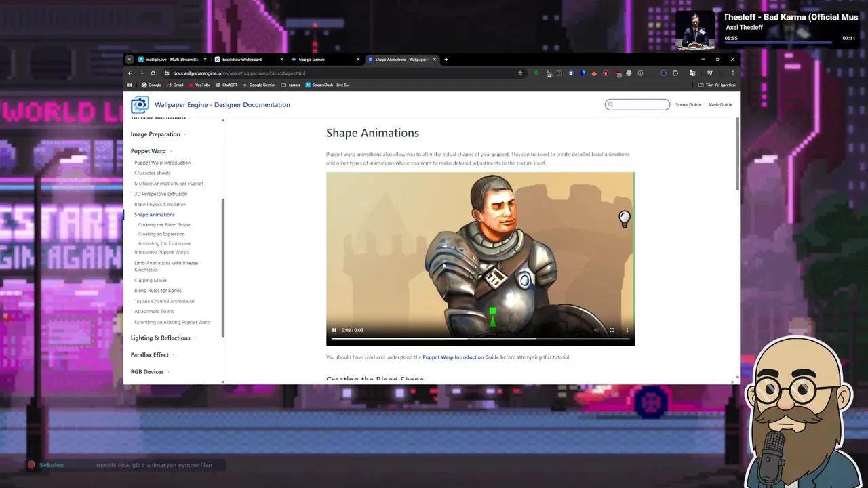868x488 pixels.
Task: Click the Wallpaper Engine logo icon
Action: pos(140,104)
